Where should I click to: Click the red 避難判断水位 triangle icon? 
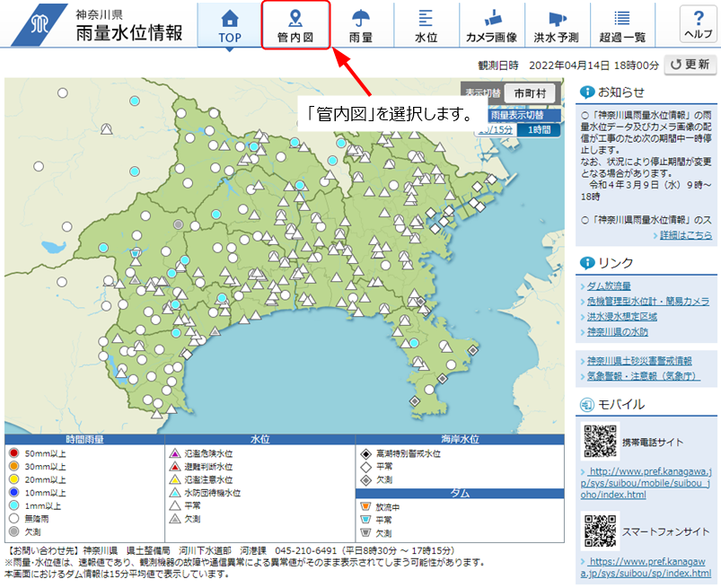pos(175,466)
